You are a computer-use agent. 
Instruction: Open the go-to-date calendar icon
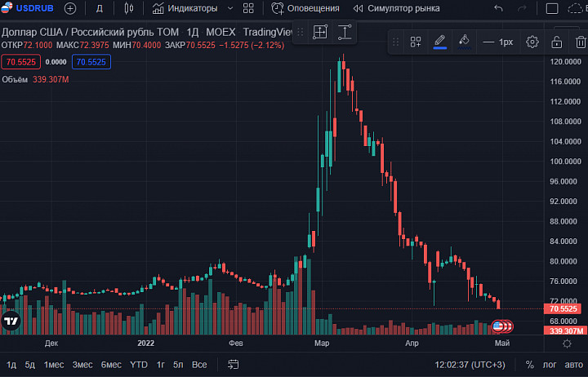[234, 365]
